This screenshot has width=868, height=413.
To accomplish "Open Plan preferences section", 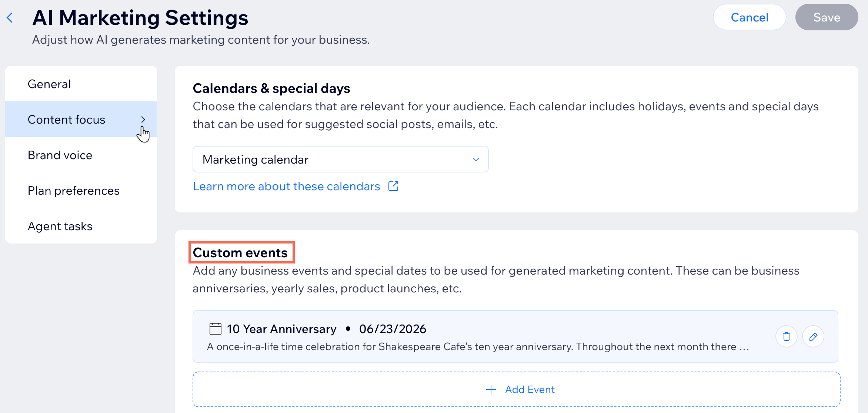I will (x=81, y=190).
